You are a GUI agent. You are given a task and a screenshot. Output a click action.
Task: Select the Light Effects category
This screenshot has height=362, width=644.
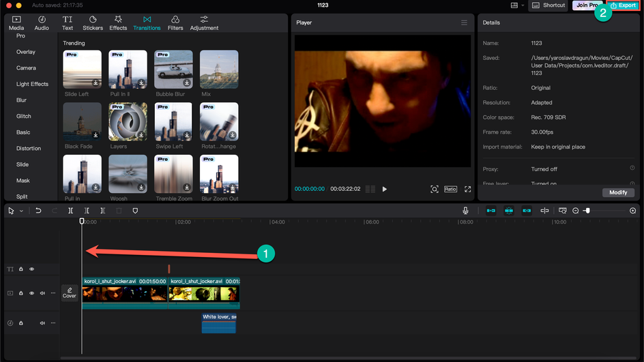32,84
